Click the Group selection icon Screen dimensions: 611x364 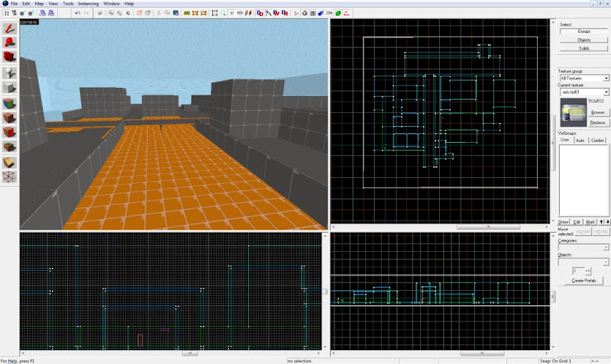(x=112, y=13)
